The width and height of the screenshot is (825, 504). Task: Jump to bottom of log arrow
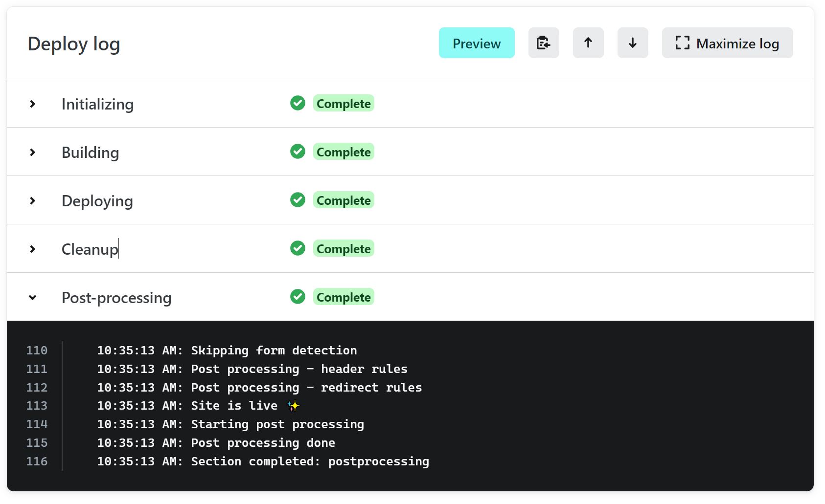tap(632, 43)
